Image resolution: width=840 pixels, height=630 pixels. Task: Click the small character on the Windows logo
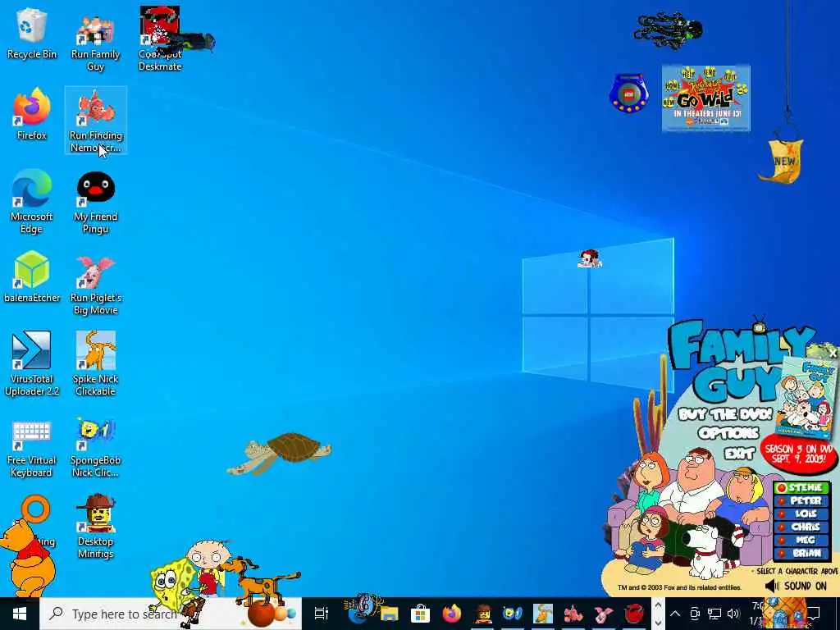click(x=589, y=258)
